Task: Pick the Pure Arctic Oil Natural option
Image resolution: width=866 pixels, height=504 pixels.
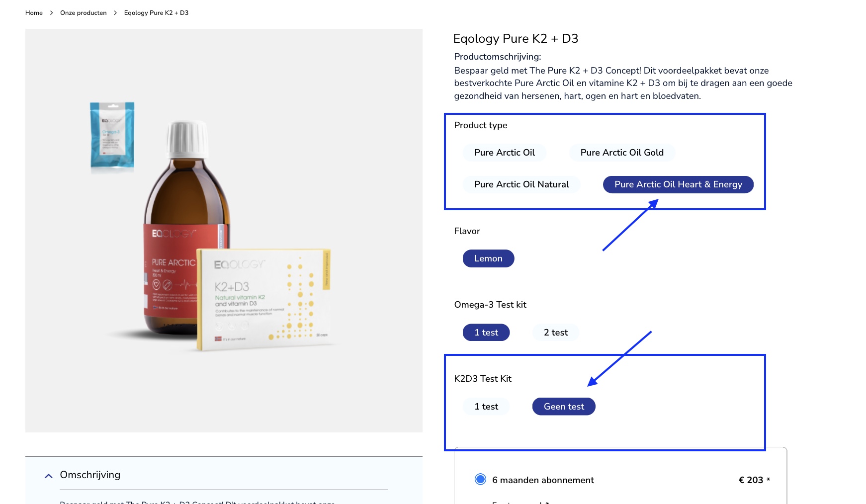Action: click(x=521, y=184)
